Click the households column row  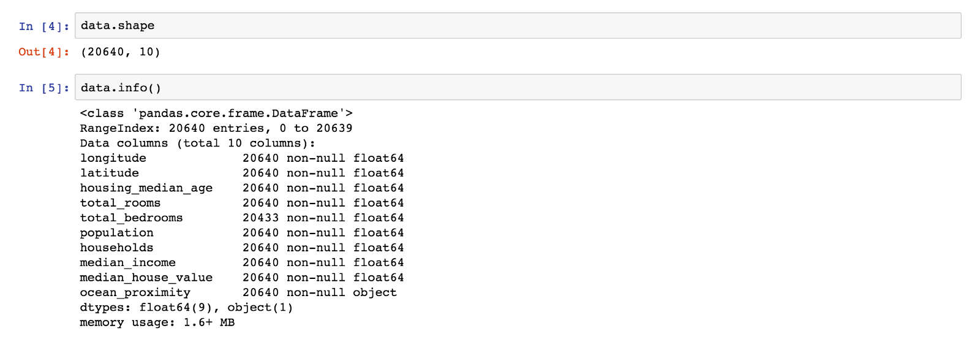point(241,248)
